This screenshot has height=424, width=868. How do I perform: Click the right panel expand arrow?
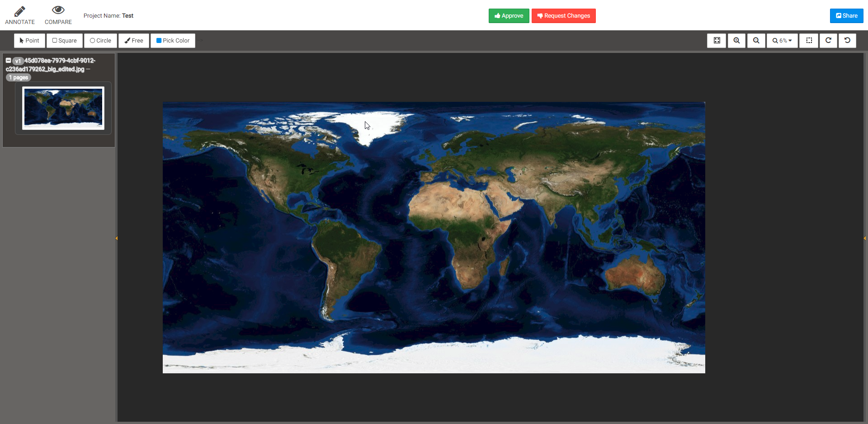864,238
